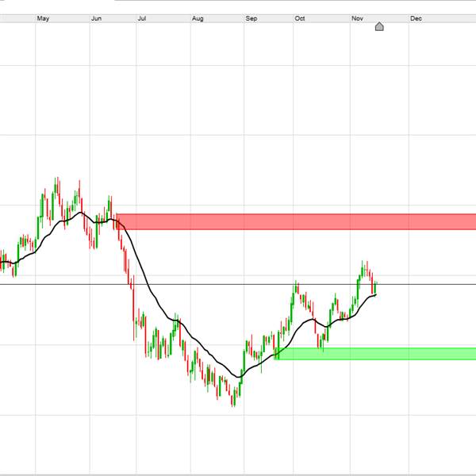Image resolution: width=476 pixels, height=476 pixels.
Task: Click the Sep label on time axis
Action: (x=251, y=18)
